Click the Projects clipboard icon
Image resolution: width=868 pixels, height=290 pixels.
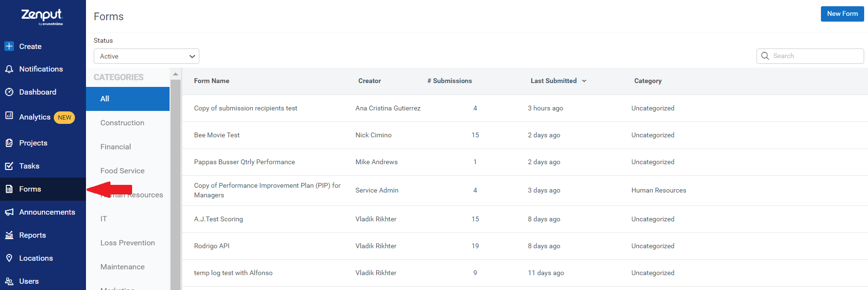9,143
